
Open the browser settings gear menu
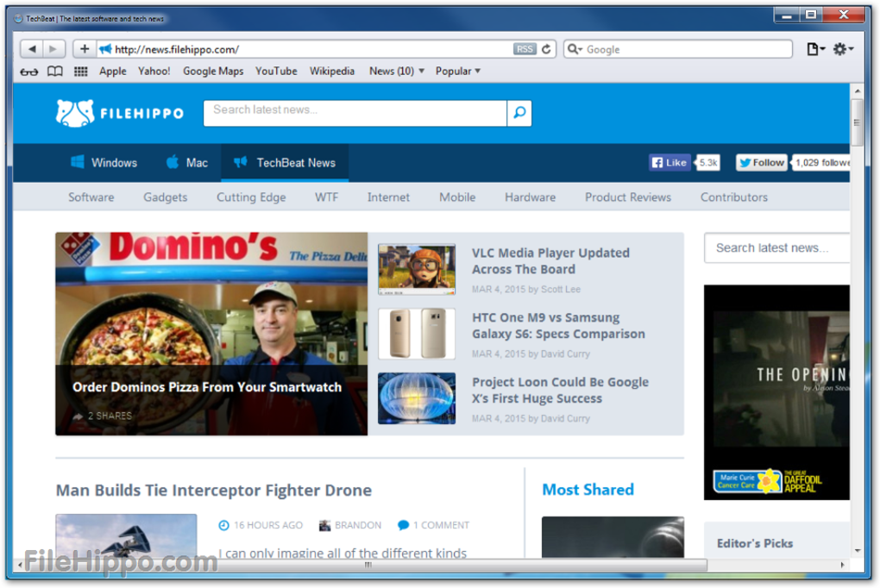tap(843, 49)
